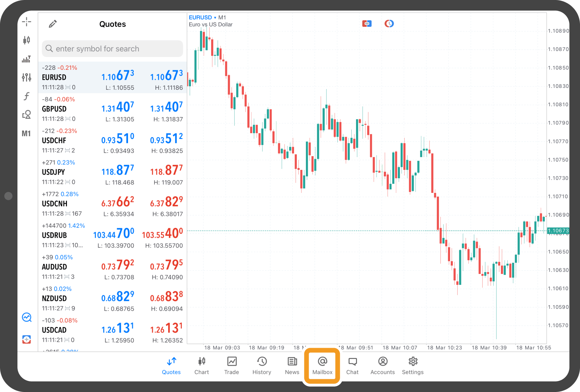The height and width of the screenshot is (392, 580).
Task: Select the crosshair tool in the left sidebar
Action: coord(26,22)
